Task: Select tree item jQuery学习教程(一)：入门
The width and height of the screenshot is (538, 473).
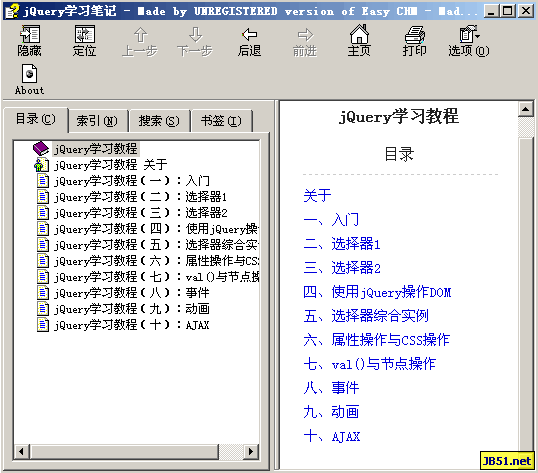Action: pos(132,181)
